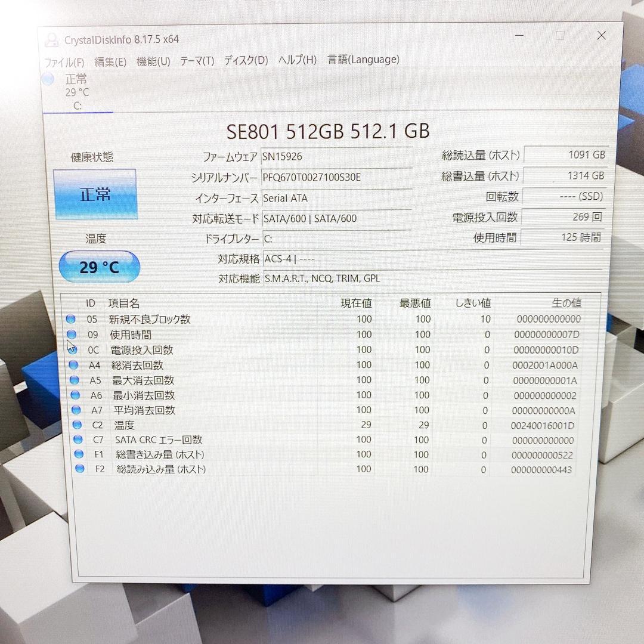The width and height of the screenshot is (644, 644).
Task: Open the ディスク(D) drive selection menu
Action: [245, 60]
